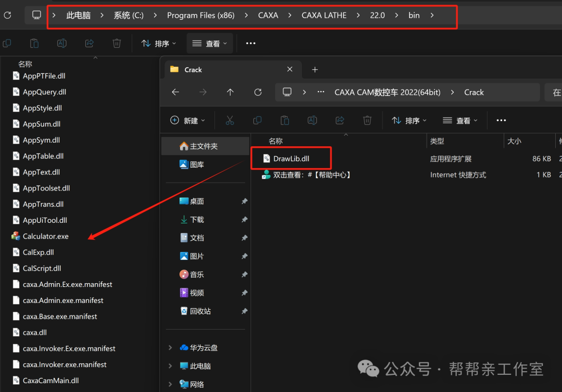This screenshot has height=392, width=562.
Task: Click the copy icon in Crack window toolbar
Action: 258,120
